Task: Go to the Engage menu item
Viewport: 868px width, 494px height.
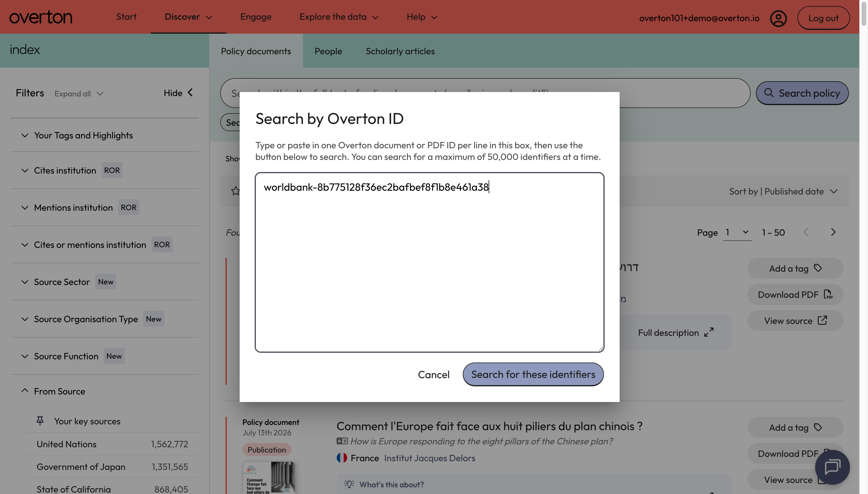Action: pyautogui.click(x=256, y=17)
